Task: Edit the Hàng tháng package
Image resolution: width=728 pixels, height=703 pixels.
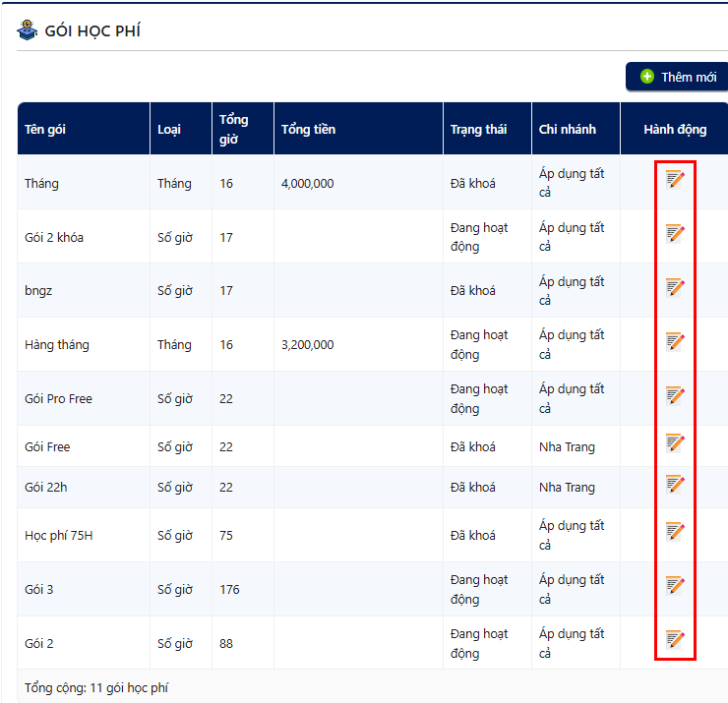Action: [x=675, y=341]
